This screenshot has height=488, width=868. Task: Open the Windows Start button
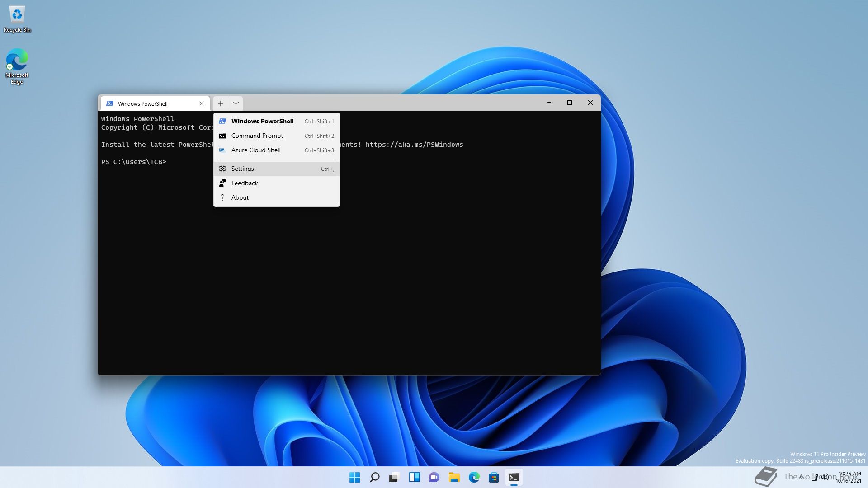click(x=354, y=477)
